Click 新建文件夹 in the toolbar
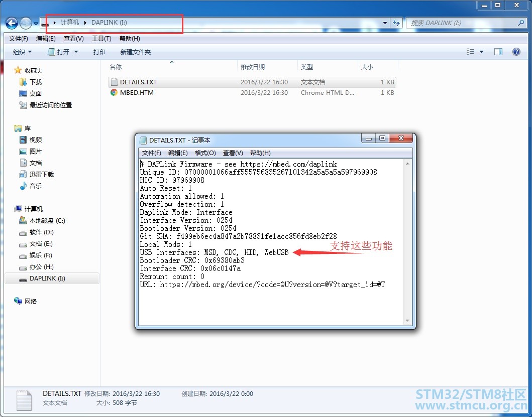The image size is (532, 417). [x=135, y=52]
